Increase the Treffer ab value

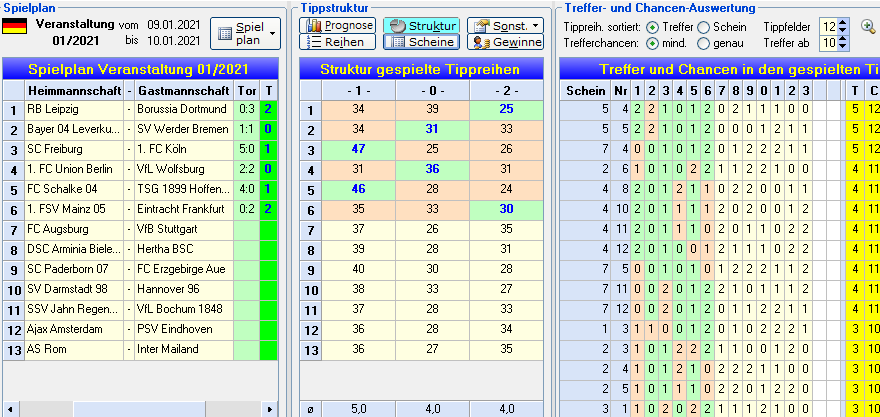[x=844, y=39]
